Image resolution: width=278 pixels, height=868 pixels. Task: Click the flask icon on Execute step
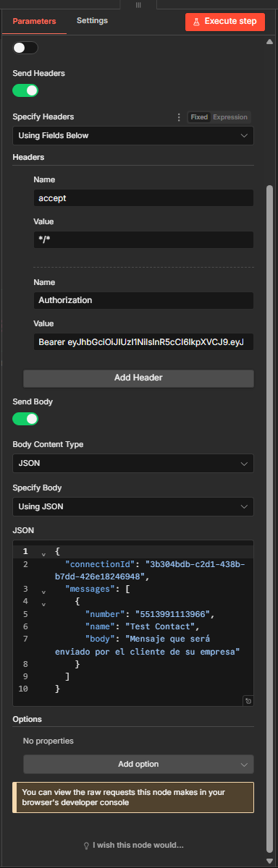[195, 22]
